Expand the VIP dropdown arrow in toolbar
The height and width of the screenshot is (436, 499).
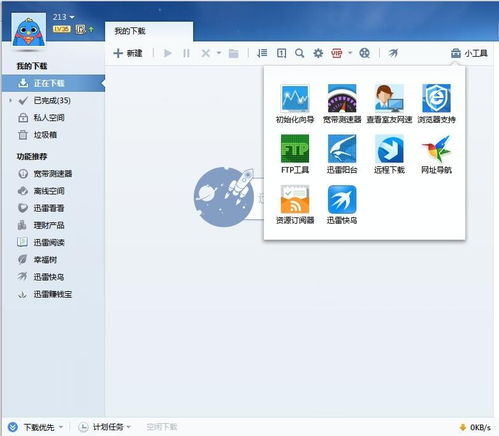coord(350,53)
